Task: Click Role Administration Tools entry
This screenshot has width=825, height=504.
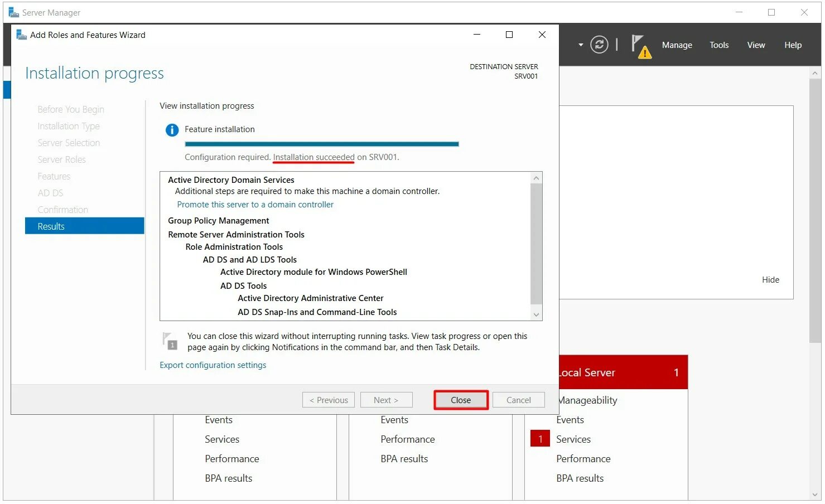Action: coord(234,247)
